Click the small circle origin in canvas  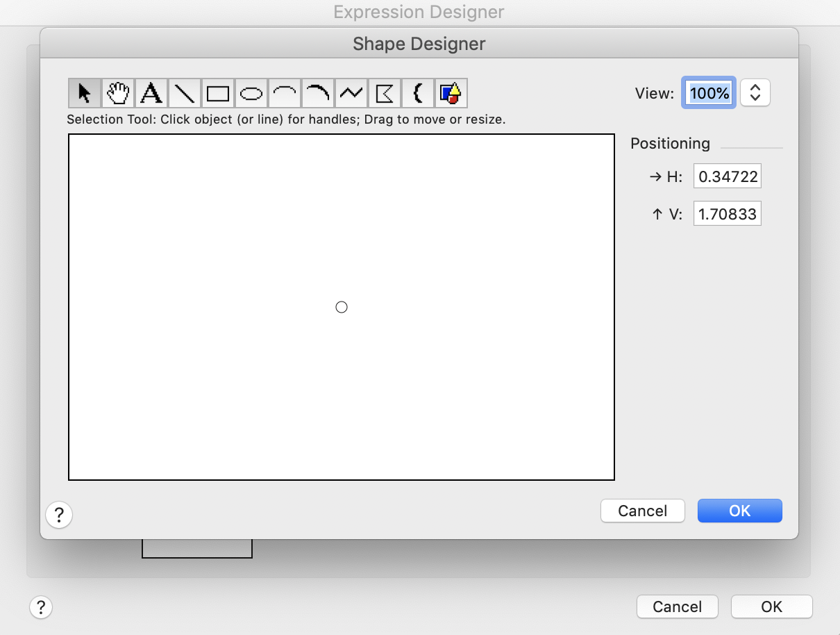342,307
